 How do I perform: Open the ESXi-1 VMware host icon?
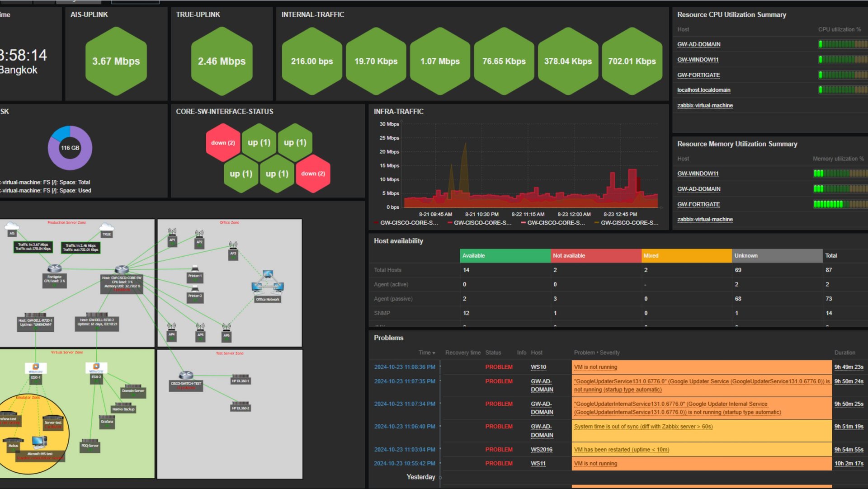pos(35,367)
